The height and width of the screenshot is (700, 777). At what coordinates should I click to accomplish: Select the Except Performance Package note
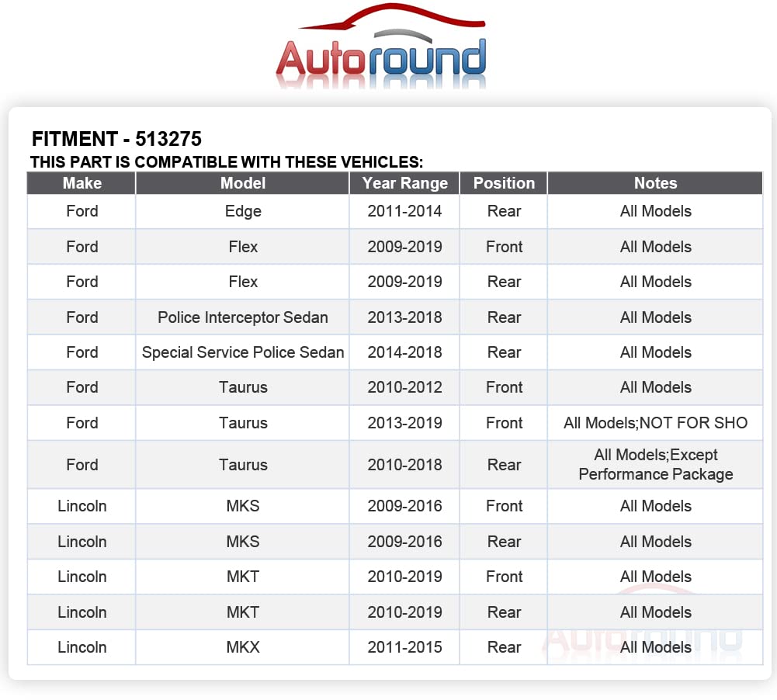pos(655,465)
